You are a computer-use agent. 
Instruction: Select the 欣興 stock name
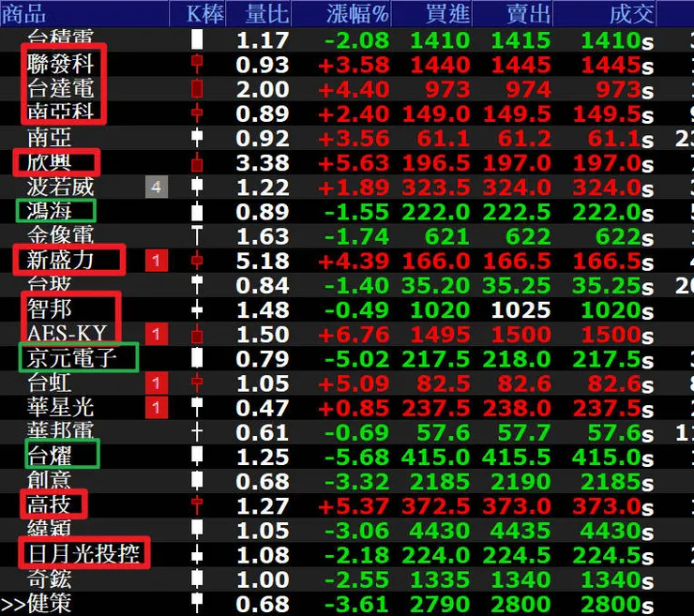click(x=49, y=162)
